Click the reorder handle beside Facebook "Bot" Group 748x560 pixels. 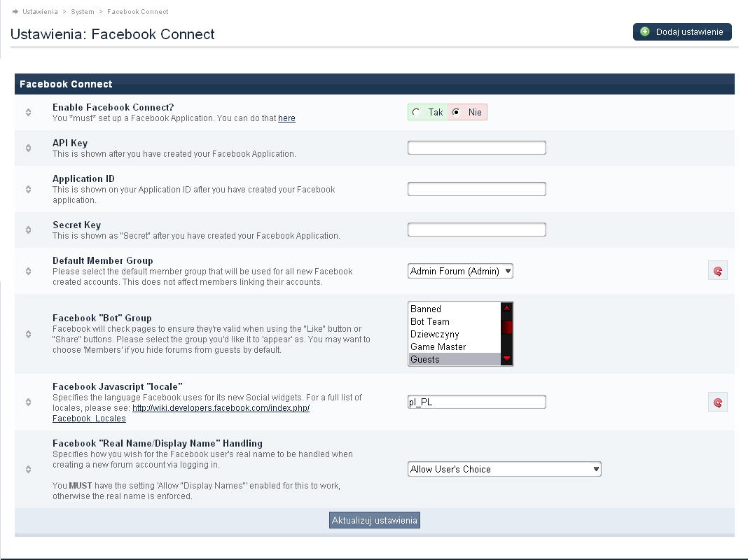29,334
